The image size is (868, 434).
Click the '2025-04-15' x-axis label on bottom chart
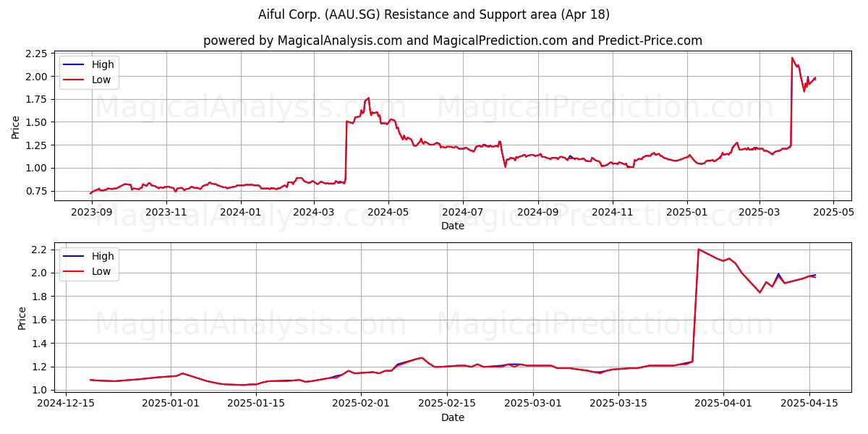(x=809, y=404)
